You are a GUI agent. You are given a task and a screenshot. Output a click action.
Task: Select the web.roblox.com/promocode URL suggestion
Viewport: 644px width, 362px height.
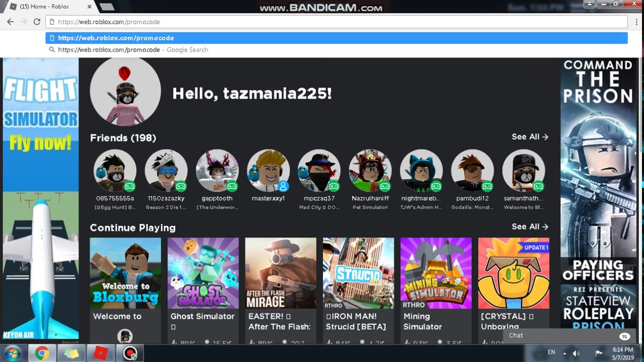(337, 38)
